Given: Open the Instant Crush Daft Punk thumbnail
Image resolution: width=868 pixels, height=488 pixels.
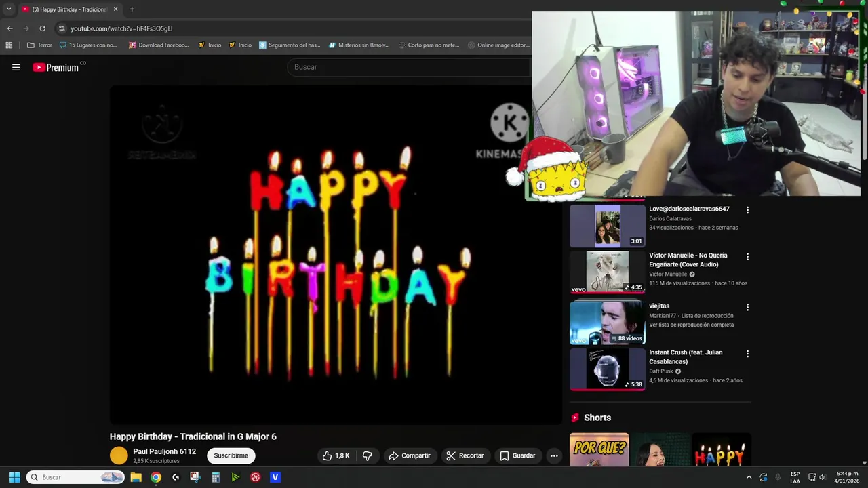Looking at the screenshot, I should tap(607, 369).
